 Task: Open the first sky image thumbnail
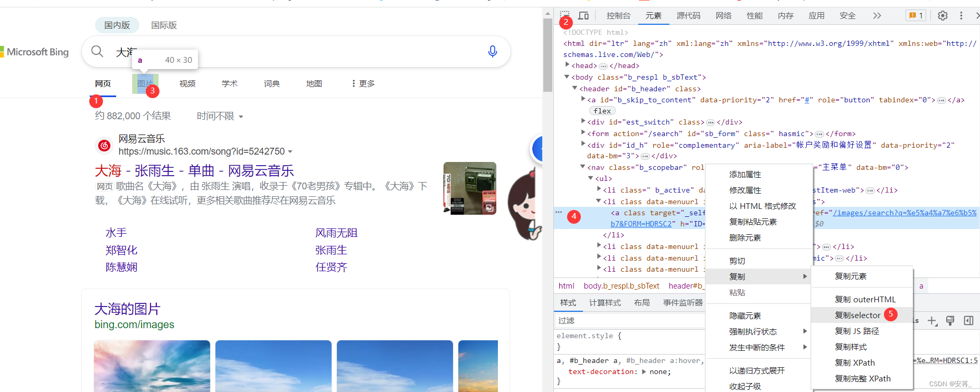pos(152,366)
